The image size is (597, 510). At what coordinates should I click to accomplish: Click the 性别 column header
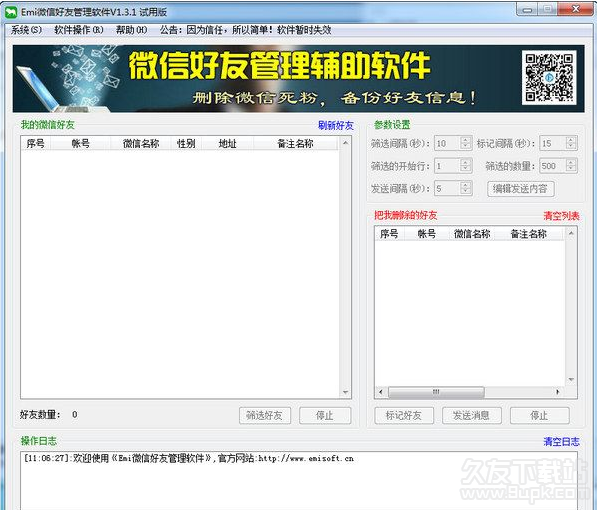click(186, 144)
